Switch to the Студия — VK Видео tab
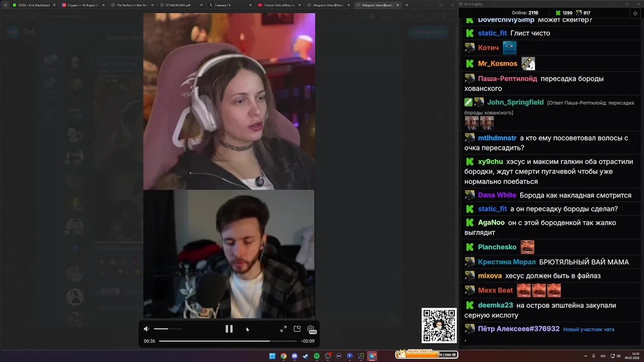This screenshot has height=362, width=644. tap(83, 5)
